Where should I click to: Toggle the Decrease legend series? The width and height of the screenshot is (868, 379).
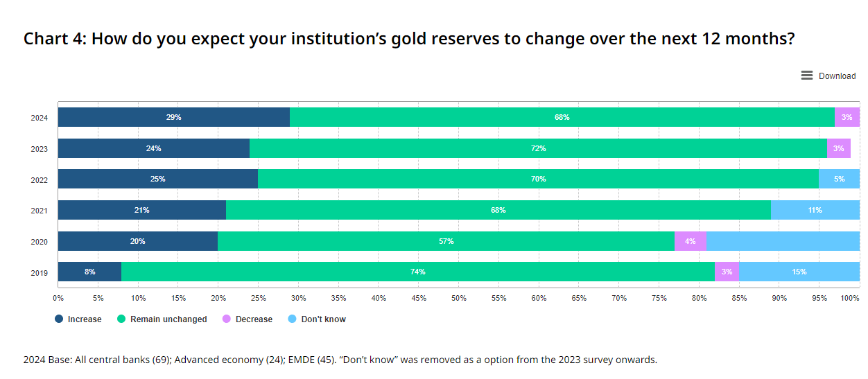coord(254,319)
